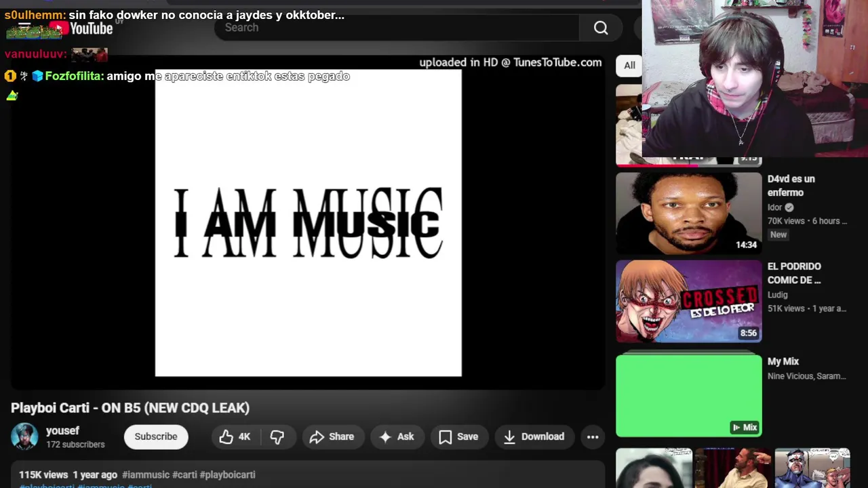Dislike the video with thumbs down
The width and height of the screenshot is (868, 488).
[x=277, y=437]
